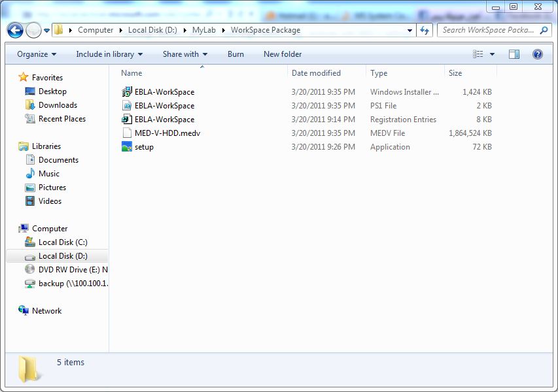
Task: Click MyLab in the address breadcrumb
Action: coord(203,30)
